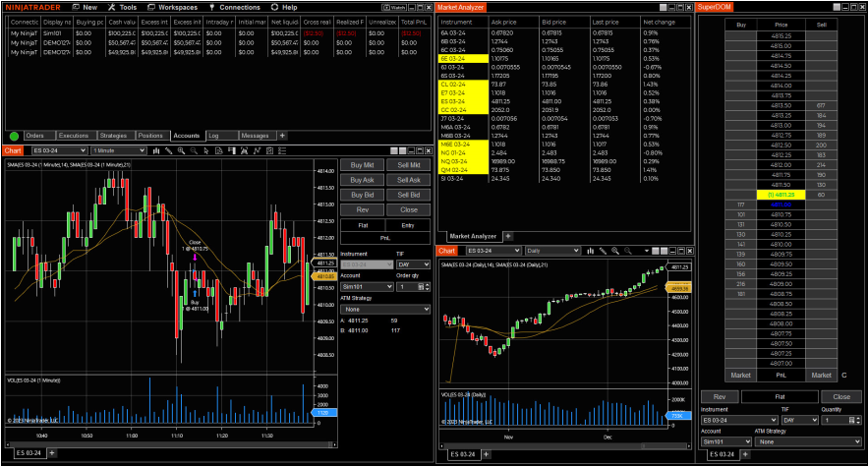This screenshot has width=868, height=467.
Task: Open Indicators icon in 1 Minute chart toolbar
Action: 257,150
